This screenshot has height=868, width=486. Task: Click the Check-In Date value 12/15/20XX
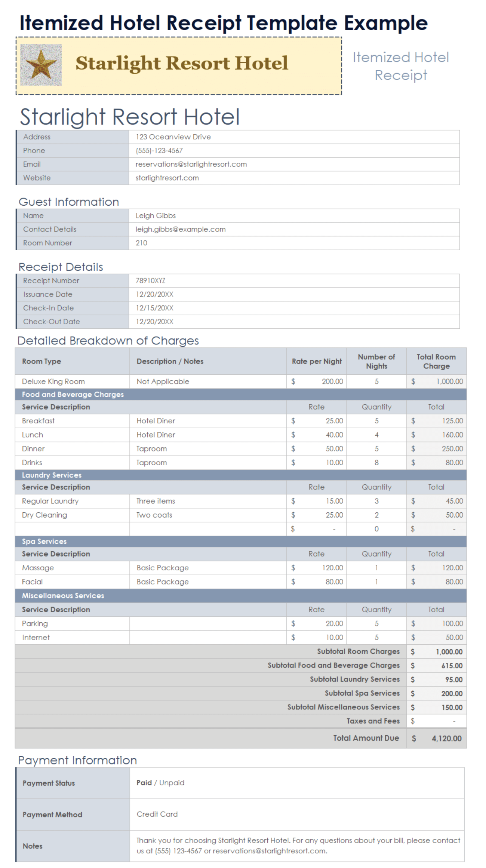tap(154, 308)
